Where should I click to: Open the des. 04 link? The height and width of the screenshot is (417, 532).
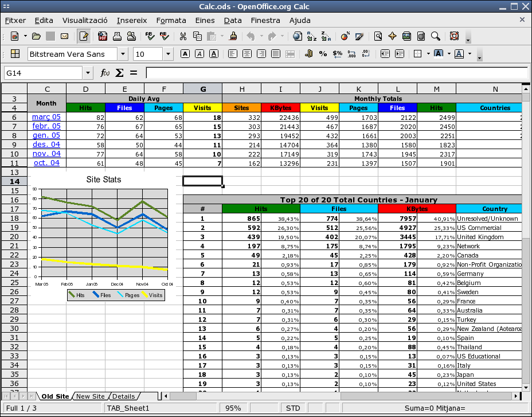pyautogui.click(x=46, y=145)
